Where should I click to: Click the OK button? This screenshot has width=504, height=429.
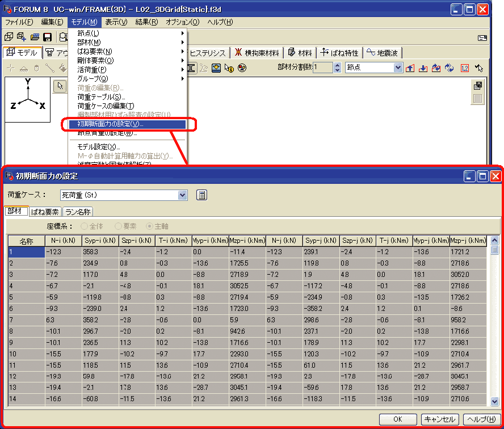click(x=398, y=419)
